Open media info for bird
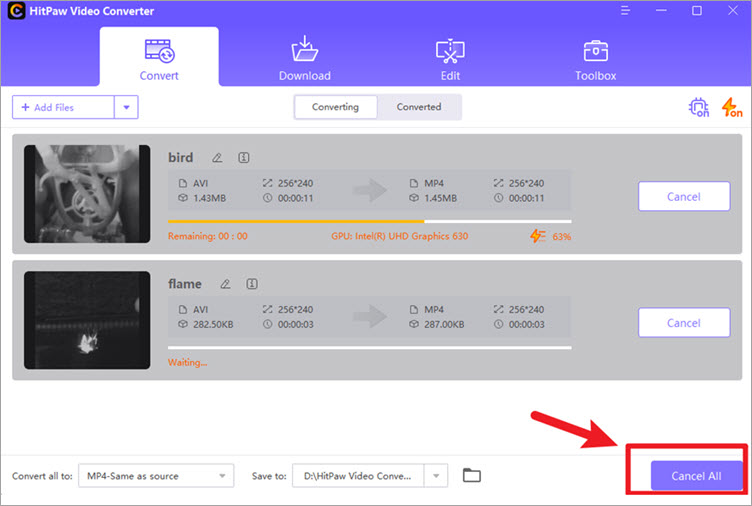The image size is (752, 506). click(244, 157)
